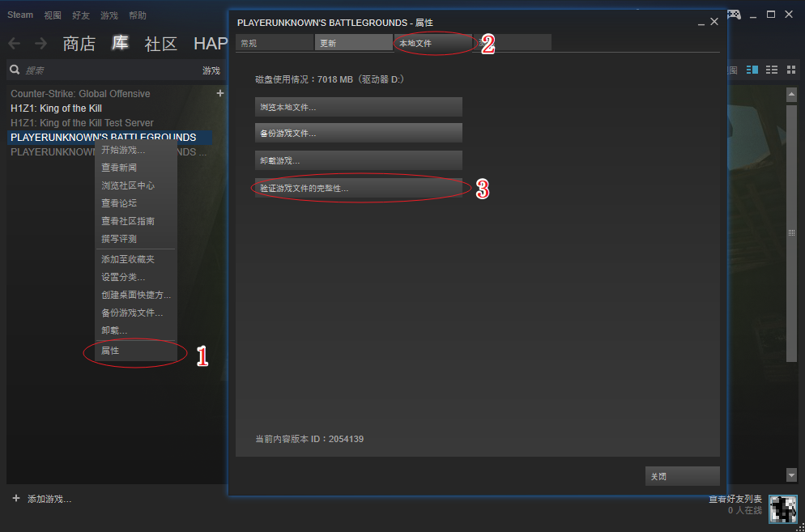
Task: Open the 视图 menu
Action: (x=53, y=15)
